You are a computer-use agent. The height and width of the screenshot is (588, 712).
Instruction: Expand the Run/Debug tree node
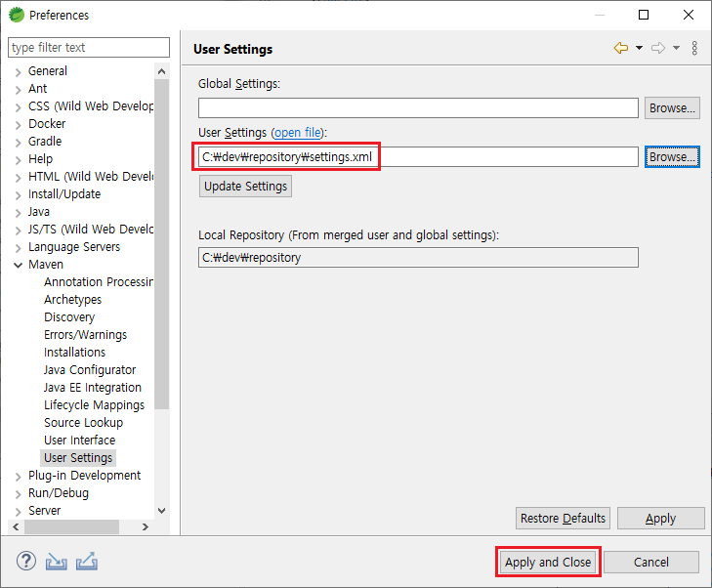pos(19,494)
